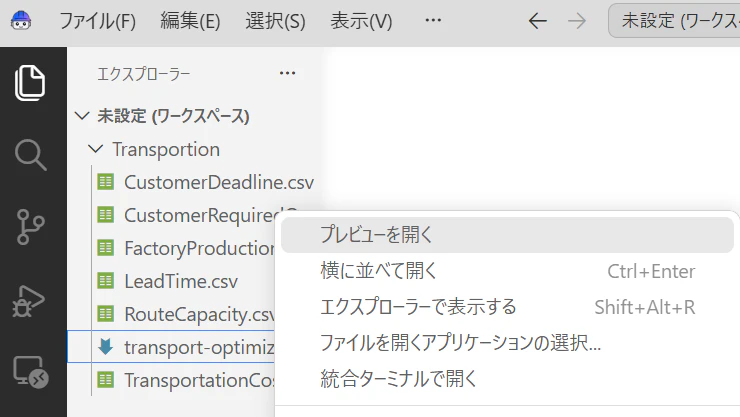740x417 pixels.
Task: Open the 表示(V) menu
Action: pyautogui.click(x=361, y=21)
